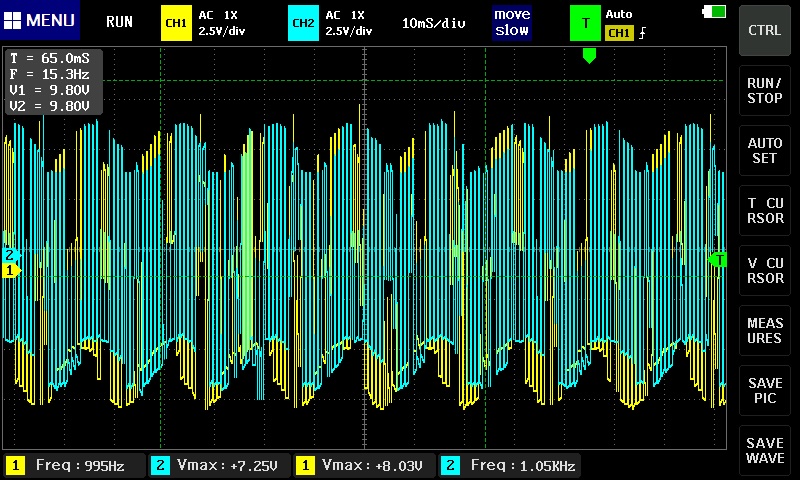Click the channel 1 ground level marker
Image resolution: width=800 pixels, height=480 pixels.
point(10,270)
